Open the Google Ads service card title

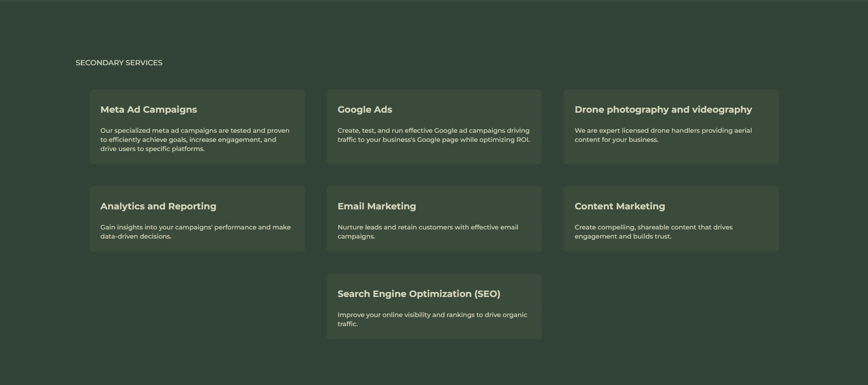[365, 109]
